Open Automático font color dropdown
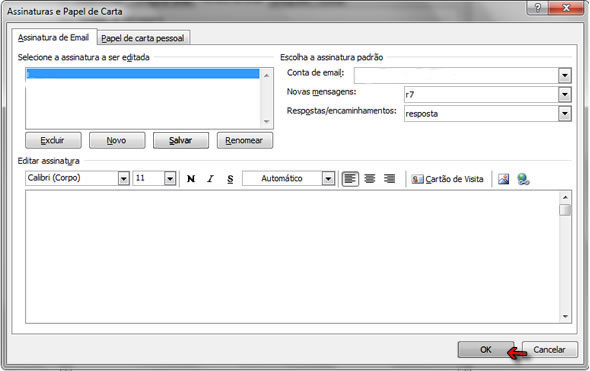 (x=328, y=178)
